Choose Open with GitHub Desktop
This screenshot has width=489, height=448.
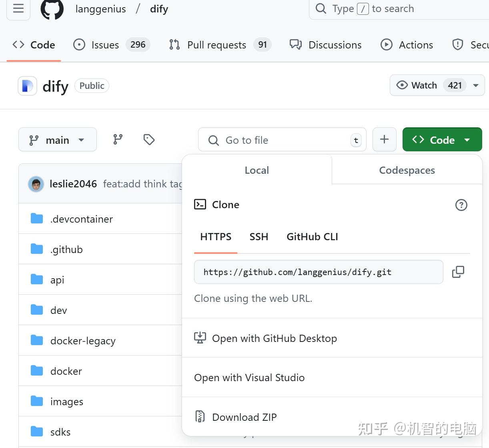click(x=332, y=338)
